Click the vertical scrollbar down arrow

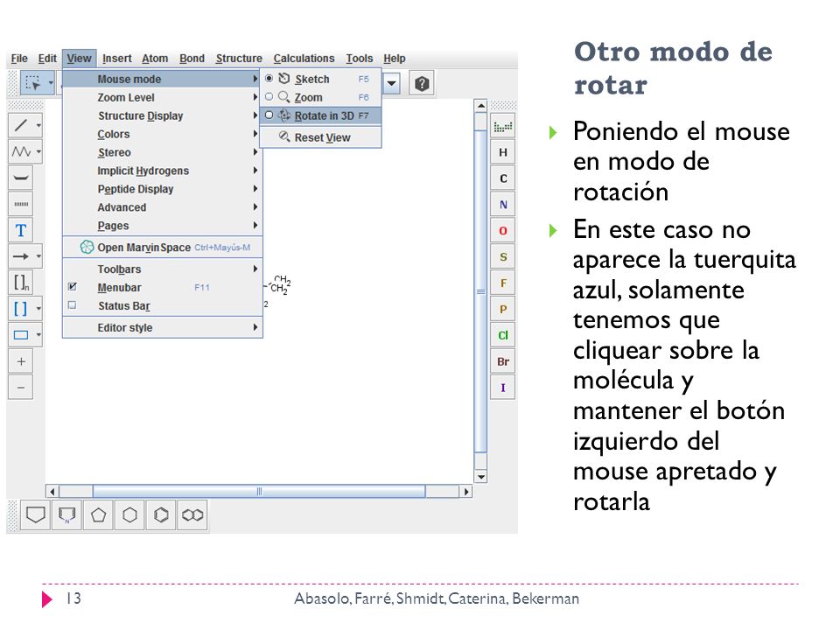480,476
